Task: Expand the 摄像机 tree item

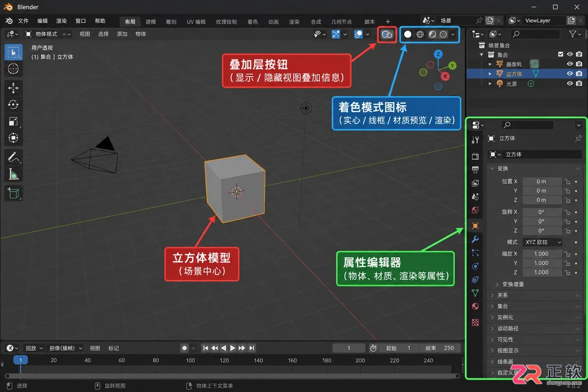Action: coord(490,64)
